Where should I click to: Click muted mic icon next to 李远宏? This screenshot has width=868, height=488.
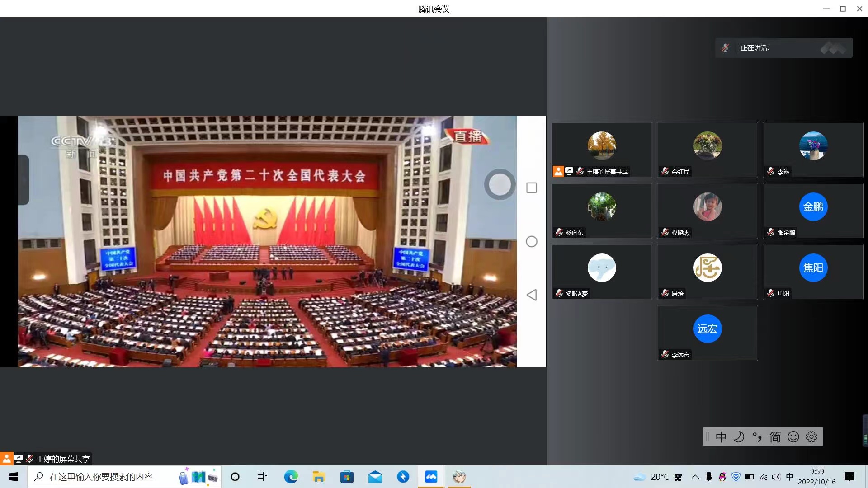[665, 354]
